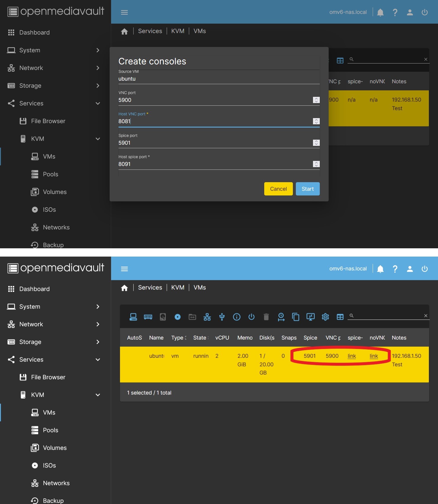Click the VNC port stepper arrows

coord(316,100)
